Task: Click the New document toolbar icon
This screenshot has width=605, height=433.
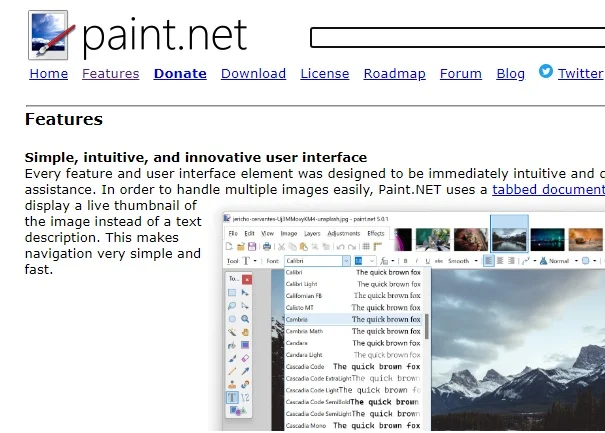Action: click(x=229, y=246)
